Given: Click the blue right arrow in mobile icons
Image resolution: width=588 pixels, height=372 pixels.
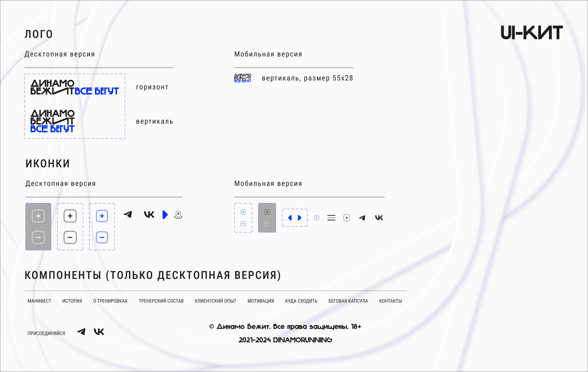Looking at the screenshot, I should [x=300, y=218].
